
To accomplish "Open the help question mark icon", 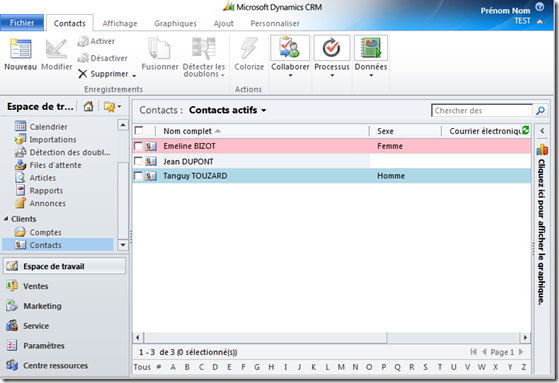I will (x=540, y=7).
